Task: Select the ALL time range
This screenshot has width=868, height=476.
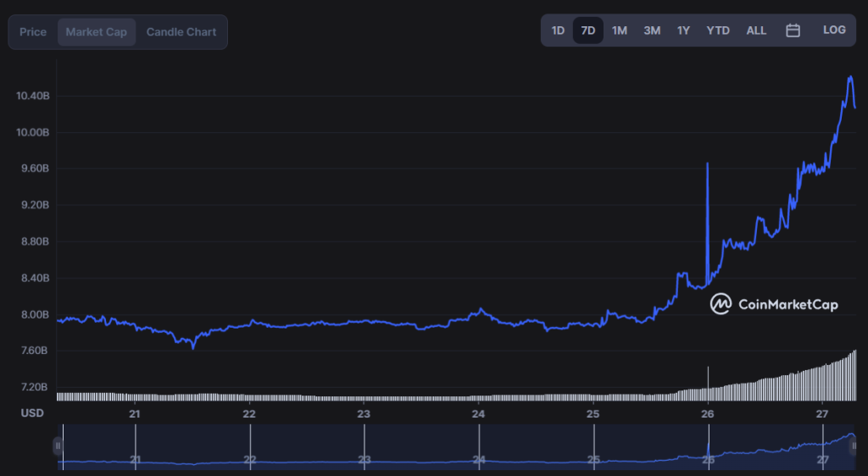Action: point(756,30)
